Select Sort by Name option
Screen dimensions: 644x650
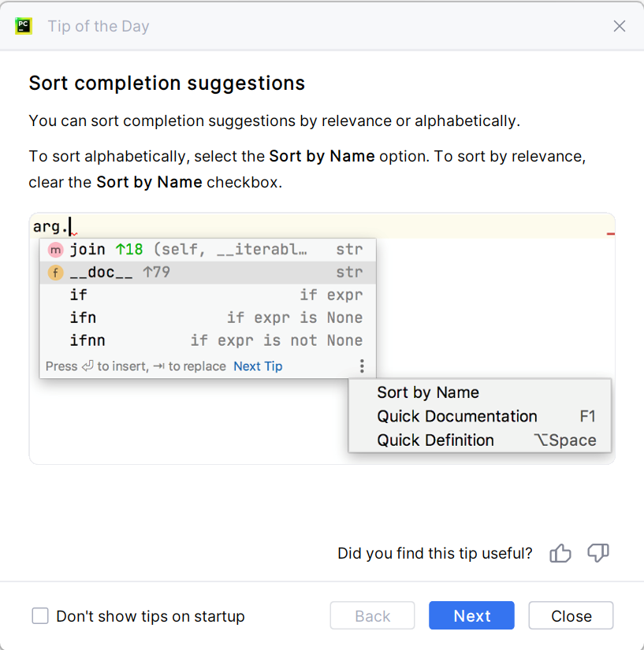428,392
